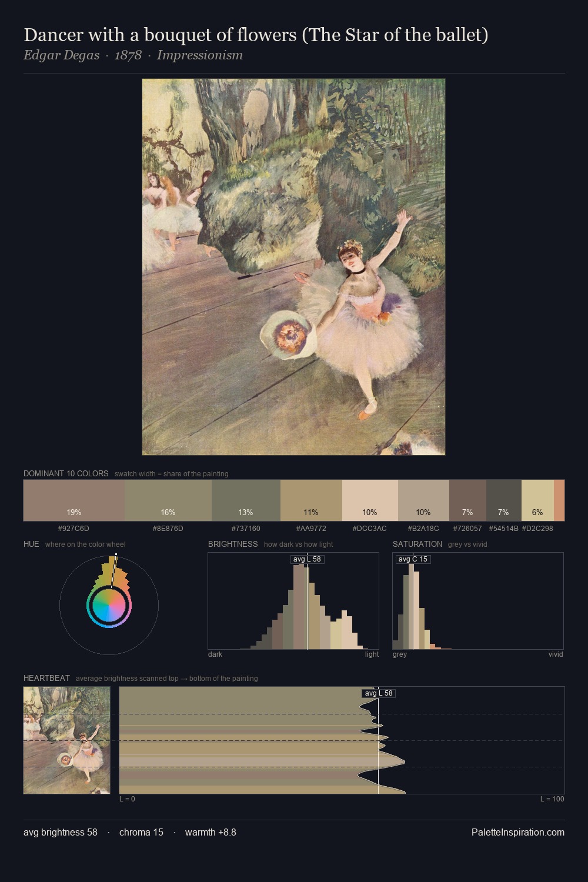Image resolution: width=588 pixels, height=882 pixels.
Task: Click the 'avg brightness 58' footer stat
Action: [61, 832]
